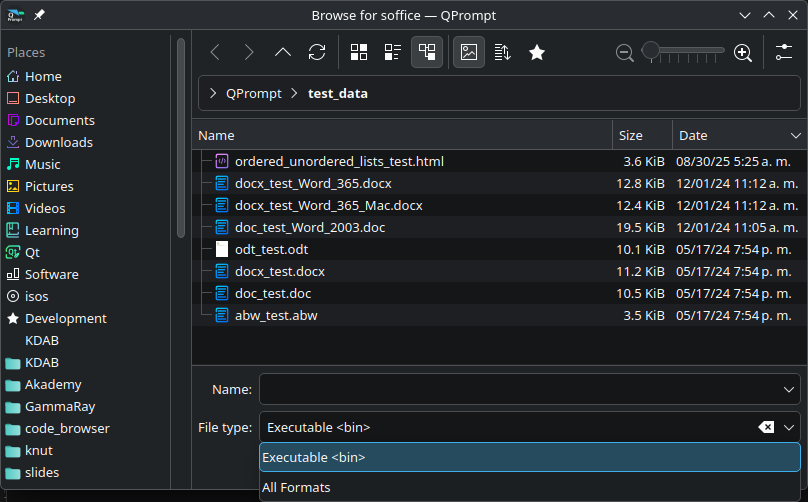Choose Executable <bin> filter option
Screen dimensions: 808x502
(x=313, y=457)
